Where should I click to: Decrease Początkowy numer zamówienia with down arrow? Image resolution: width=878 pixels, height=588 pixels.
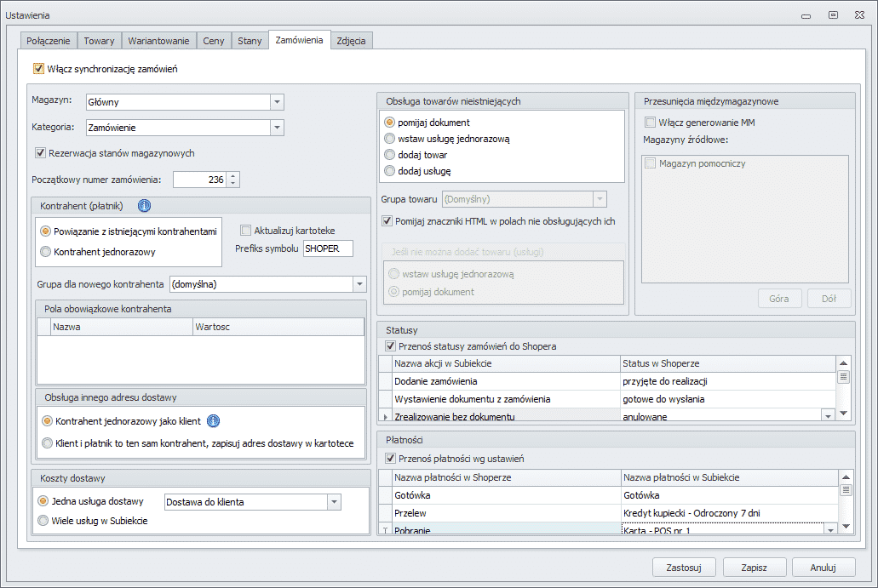tap(233, 184)
